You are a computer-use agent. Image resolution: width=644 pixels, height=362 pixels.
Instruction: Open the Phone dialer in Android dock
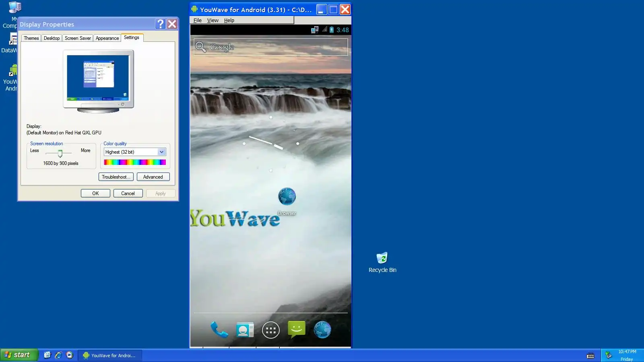[219, 330]
